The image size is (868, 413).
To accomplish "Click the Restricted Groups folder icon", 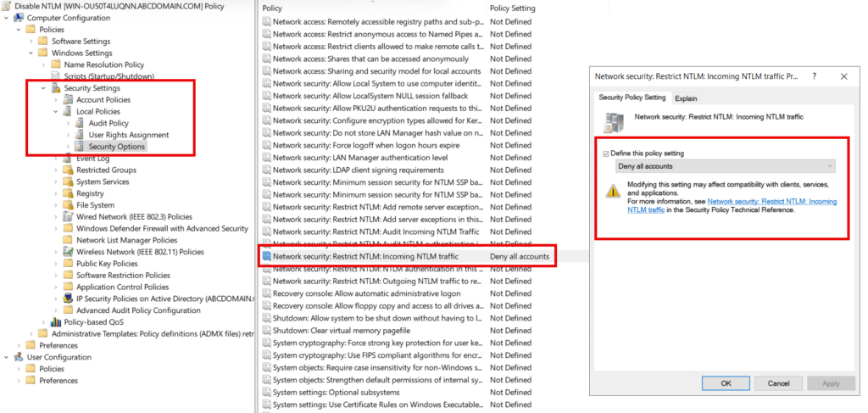I will tap(68, 170).
